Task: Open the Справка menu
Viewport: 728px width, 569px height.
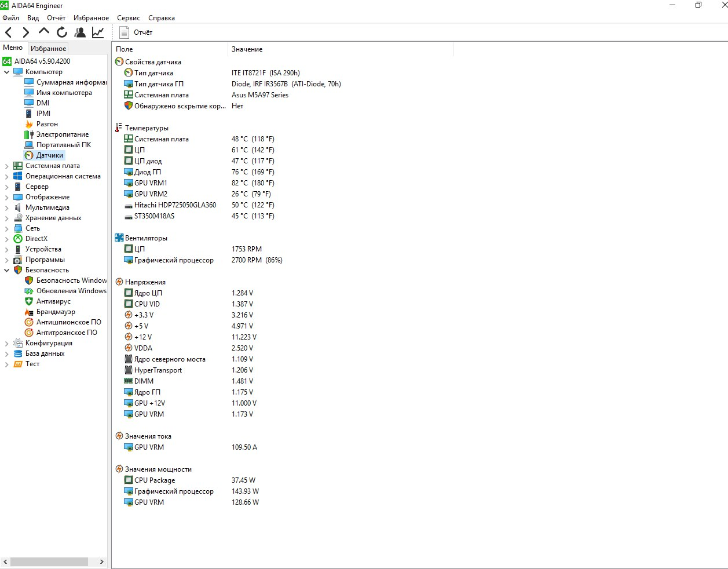Action: click(162, 18)
